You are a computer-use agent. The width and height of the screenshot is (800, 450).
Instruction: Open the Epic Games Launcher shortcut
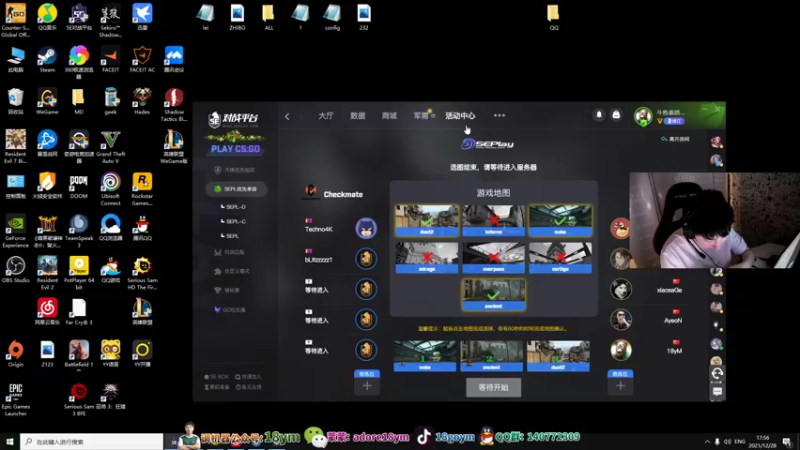click(x=15, y=399)
